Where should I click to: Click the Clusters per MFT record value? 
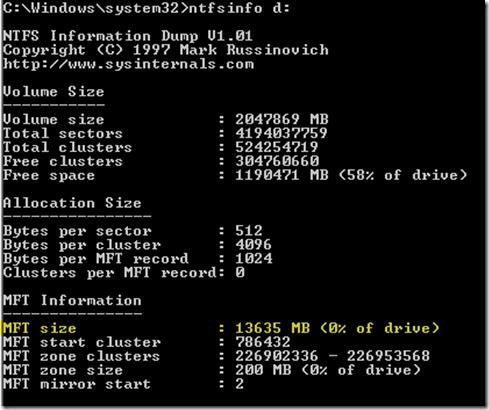click(x=240, y=273)
